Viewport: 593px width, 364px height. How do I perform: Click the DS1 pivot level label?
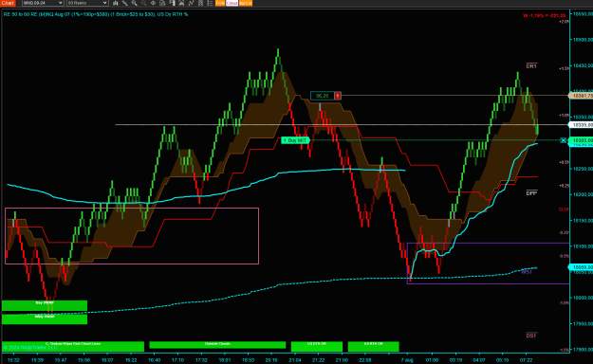(x=531, y=336)
